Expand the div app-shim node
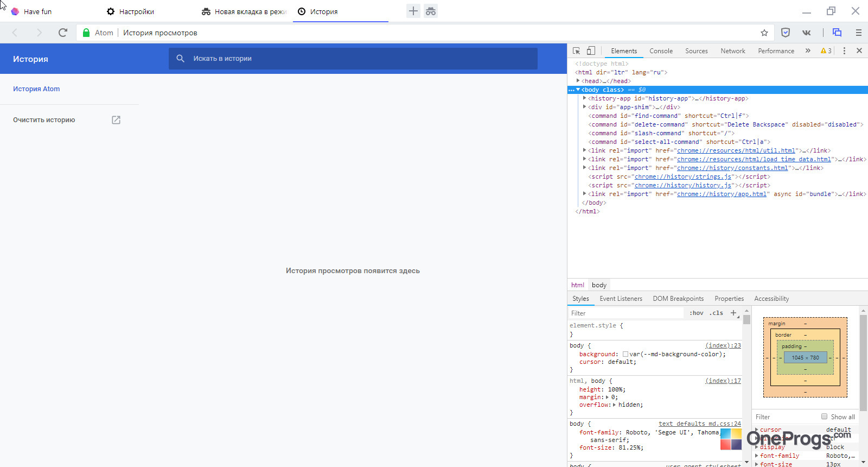The width and height of the screenshot is (868, 467). [x=585, y=107]
